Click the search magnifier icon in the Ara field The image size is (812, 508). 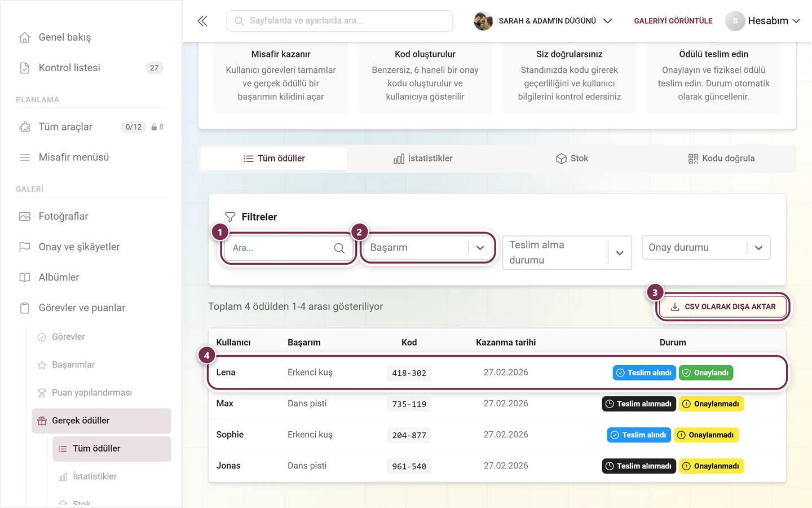click(x=339, y=248)
